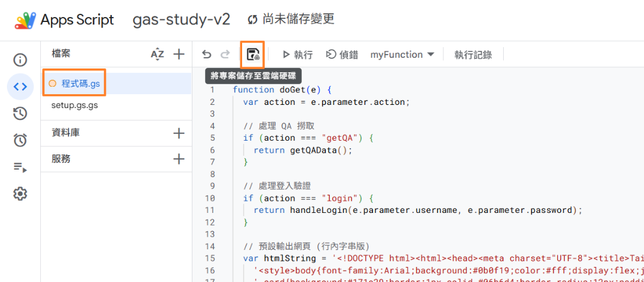Click the handleLogin return statement line

click(418, 210)
